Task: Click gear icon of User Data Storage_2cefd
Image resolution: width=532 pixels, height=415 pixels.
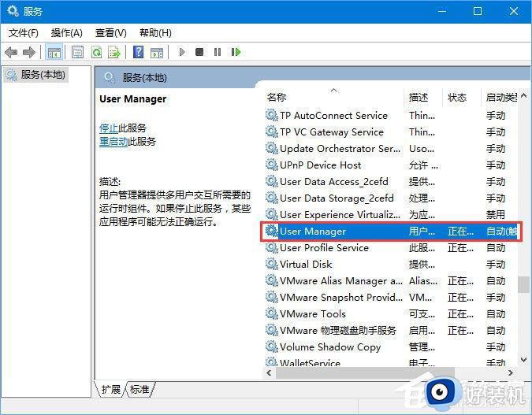Action: (x=271, y=198)
